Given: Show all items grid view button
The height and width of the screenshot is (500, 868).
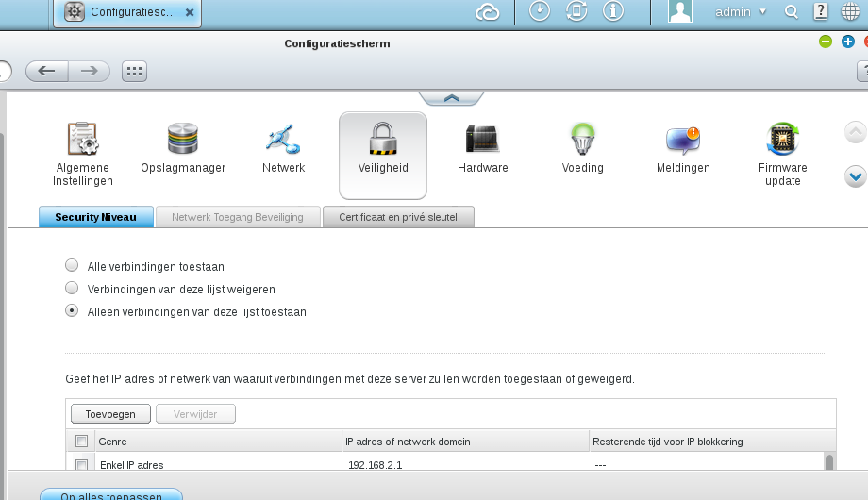Looking at the screenshot, I should tap(135, 71).
